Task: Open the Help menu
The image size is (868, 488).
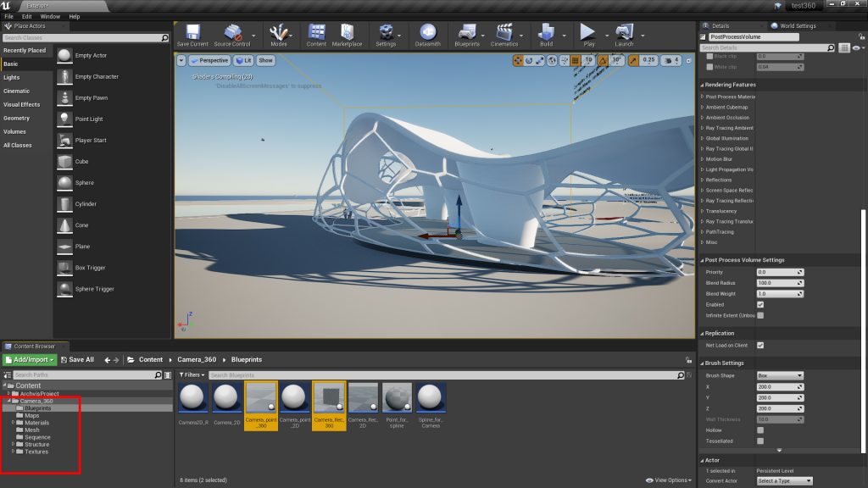Action: pyautogui.click(x=75, y=17)
